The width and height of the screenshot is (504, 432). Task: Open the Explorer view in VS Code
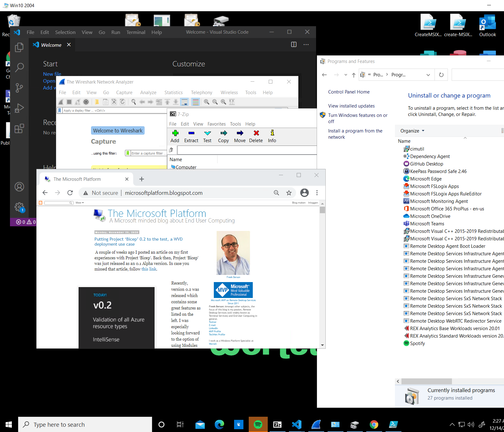pos(19,47)
